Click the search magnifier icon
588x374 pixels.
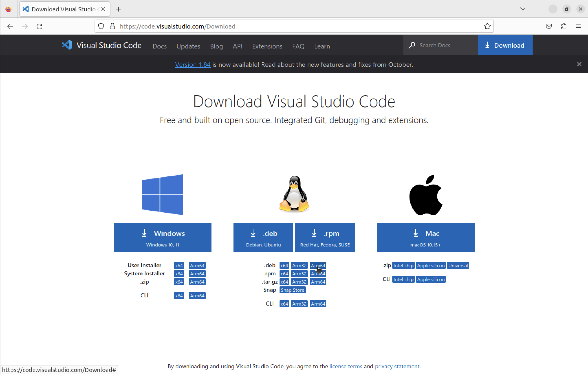[412, 45]
